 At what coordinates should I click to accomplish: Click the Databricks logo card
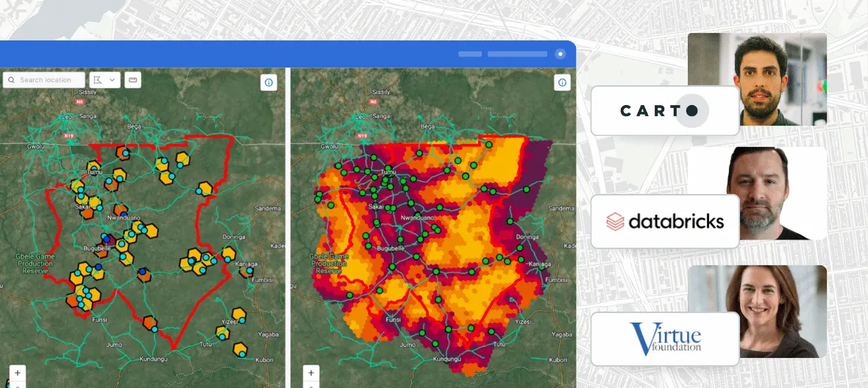[665, 221]
